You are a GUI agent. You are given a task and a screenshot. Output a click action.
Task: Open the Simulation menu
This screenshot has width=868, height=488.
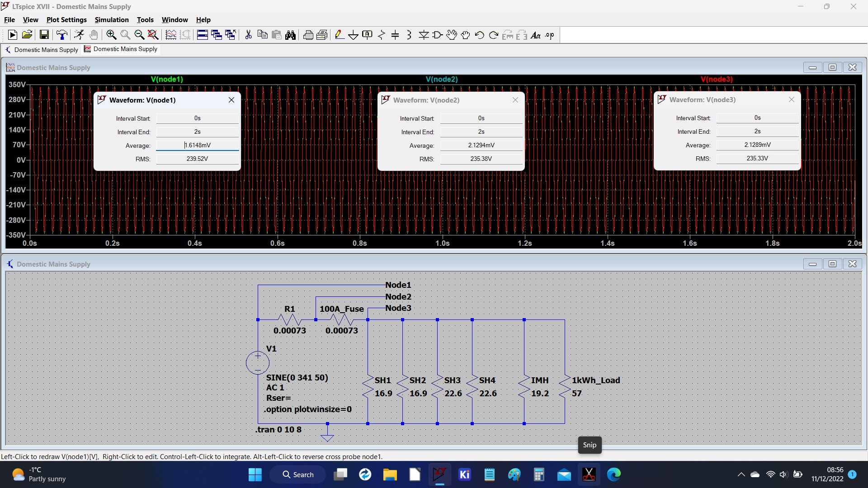point(112,19)
